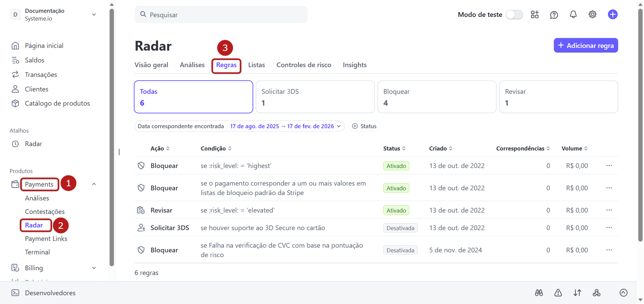Open the settings gear icon
The height and width of the screenshot is (304, 644).
(x=592, y=15)
